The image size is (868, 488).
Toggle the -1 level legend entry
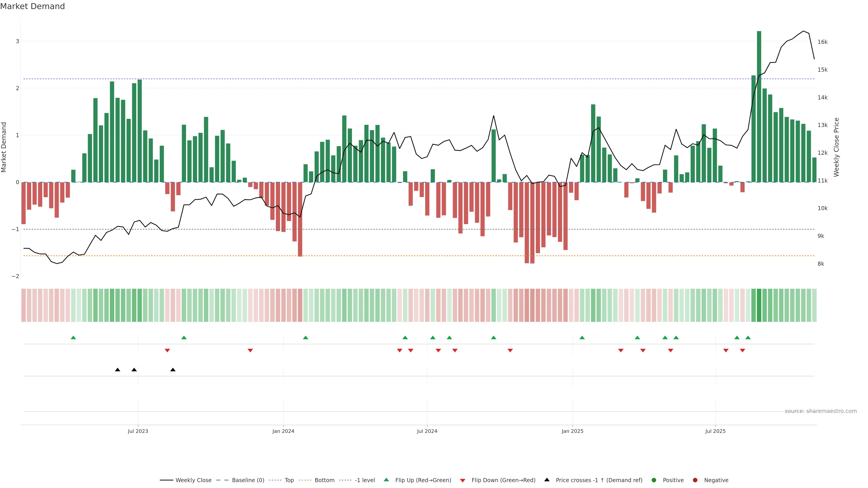tap(365, 480)
